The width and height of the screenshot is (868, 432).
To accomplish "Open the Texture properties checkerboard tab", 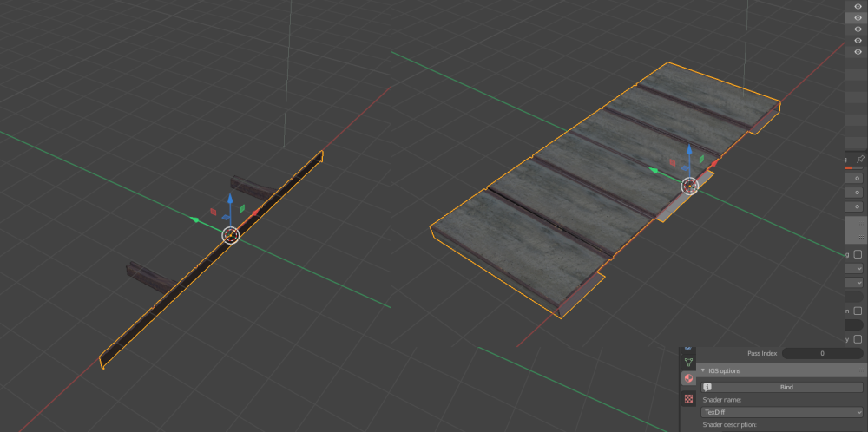I will point(688,398).
